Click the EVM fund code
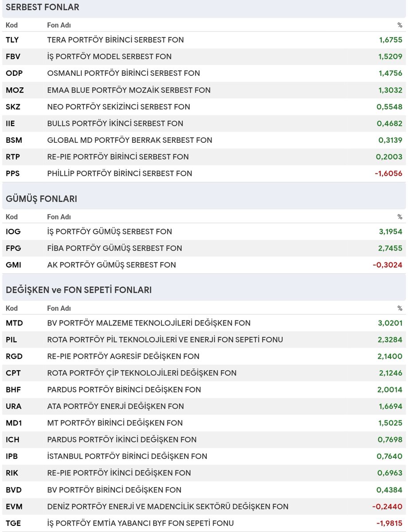This screenshot has width=408, height=532. coord(14,507)
